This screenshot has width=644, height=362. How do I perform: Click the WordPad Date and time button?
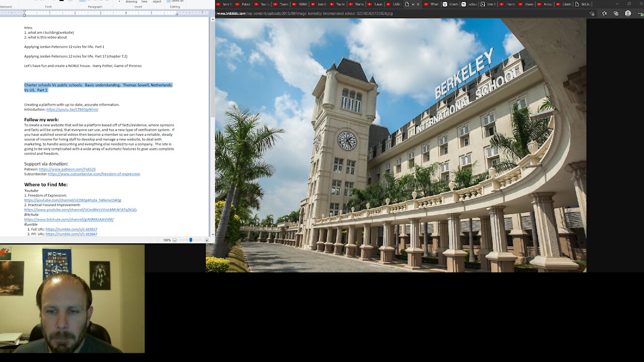pyautogui.click(x=144, y=2)
